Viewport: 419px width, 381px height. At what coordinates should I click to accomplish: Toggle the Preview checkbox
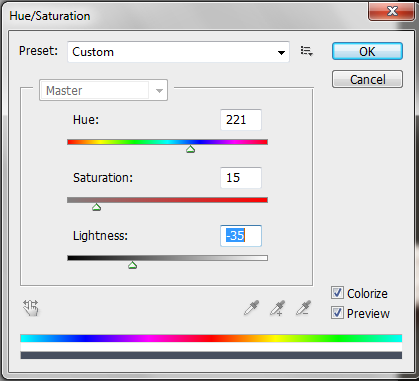337,313
